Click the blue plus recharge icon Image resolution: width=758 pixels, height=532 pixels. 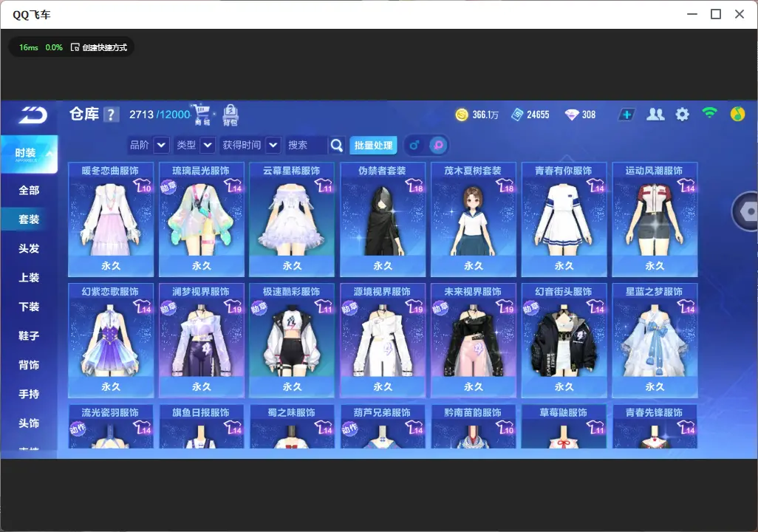click(x=626, y=115)
